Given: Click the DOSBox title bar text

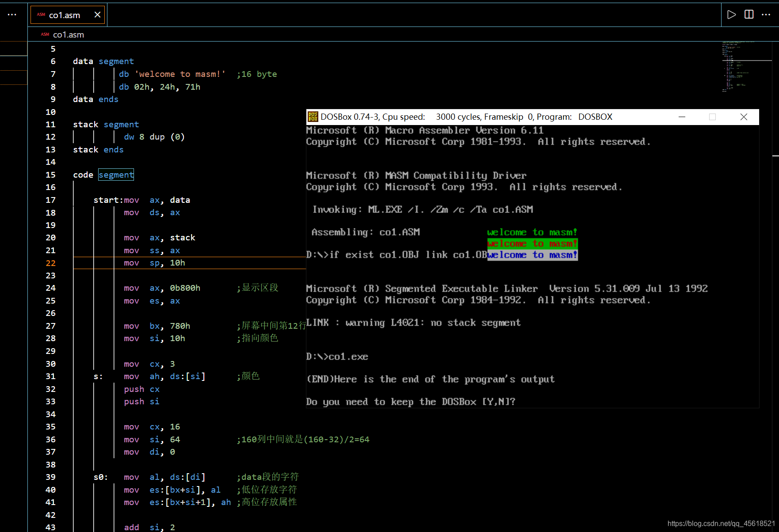Looking at the screenshot, I should (466, 117).
